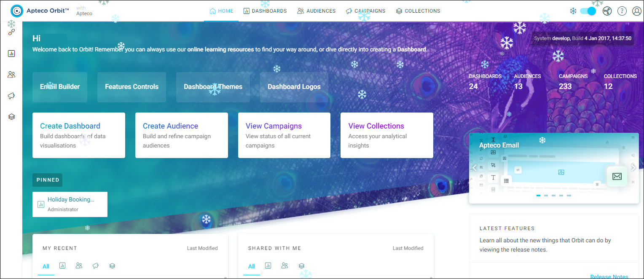Select the third carousel indicator dot
The width and height of the screenshot is (644, 279).
pyautogui.click(x=553, y=196)
